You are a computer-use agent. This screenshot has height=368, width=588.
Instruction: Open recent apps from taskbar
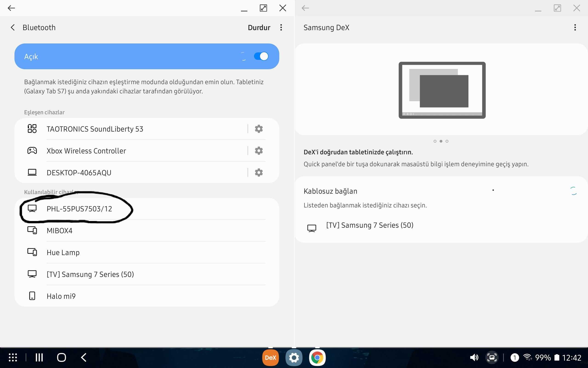(39, 357)
